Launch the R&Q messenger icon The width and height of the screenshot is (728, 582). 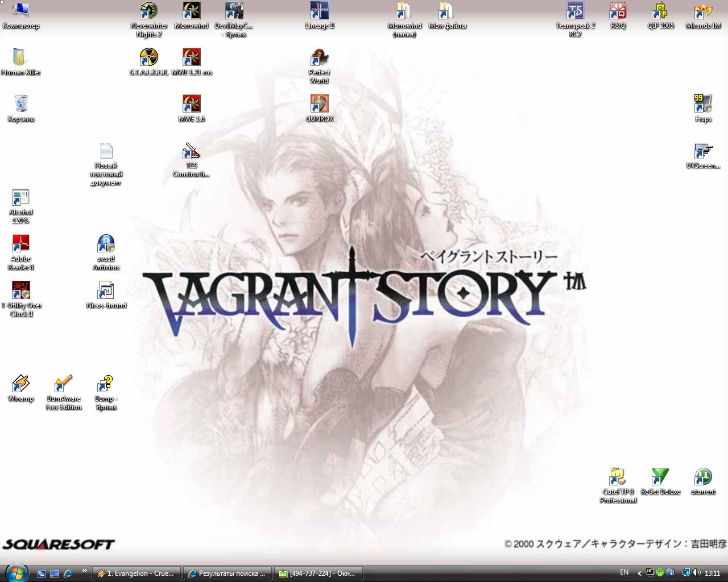pos(618,15)
